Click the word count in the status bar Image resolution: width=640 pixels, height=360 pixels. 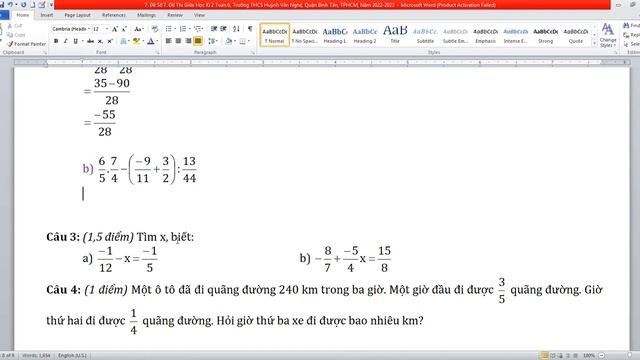pyautogui.click(x=36, y=356)
